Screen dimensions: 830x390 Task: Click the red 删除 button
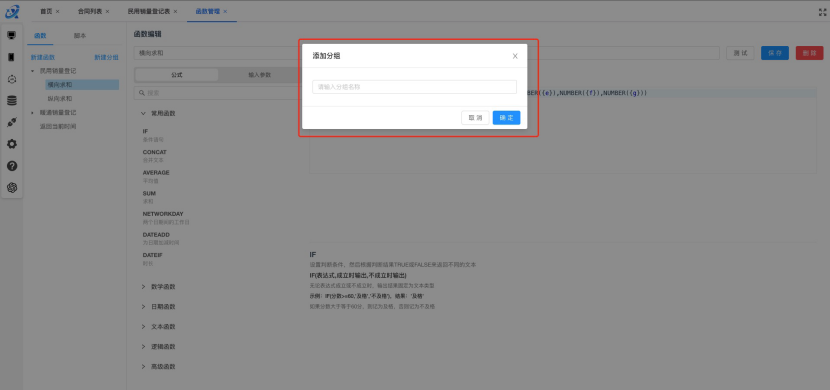click(x=809, y=53)
